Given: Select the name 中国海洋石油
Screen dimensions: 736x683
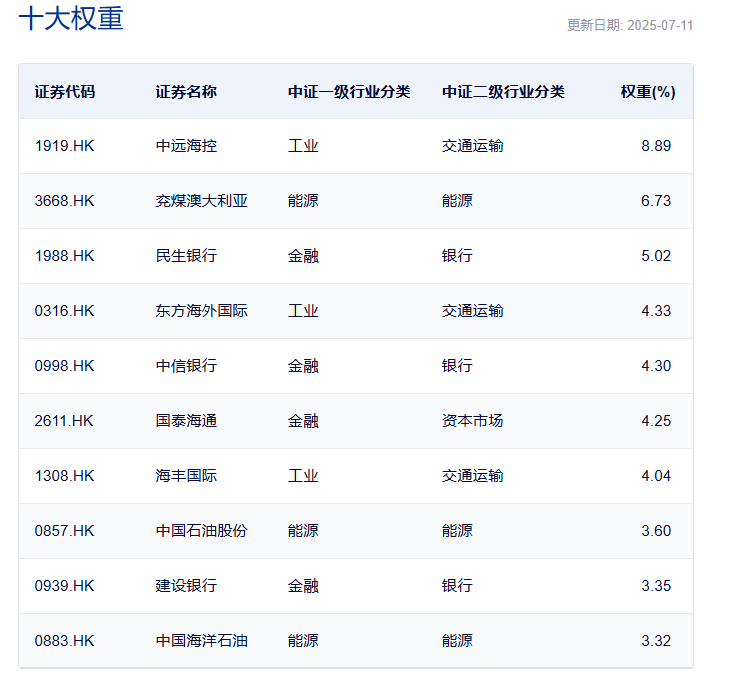Looking at the screenshot, I should 201,641.
